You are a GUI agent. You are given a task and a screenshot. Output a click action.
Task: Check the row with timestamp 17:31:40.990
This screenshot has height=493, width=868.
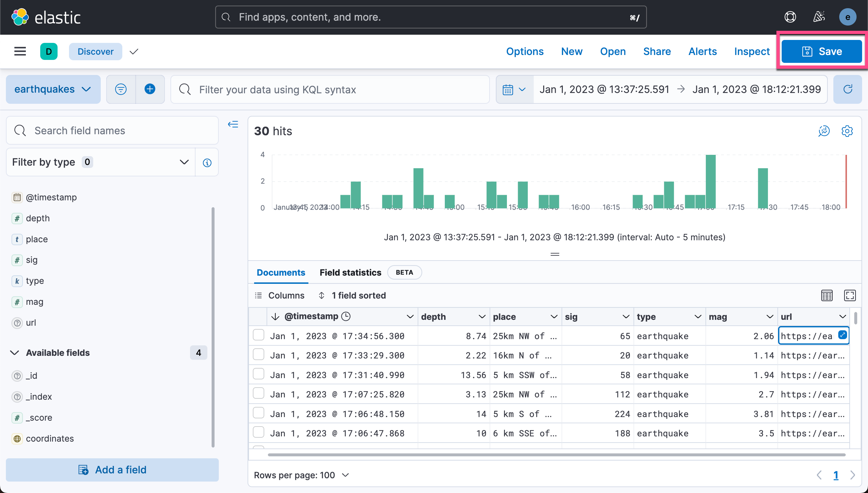tap(258, 374)
